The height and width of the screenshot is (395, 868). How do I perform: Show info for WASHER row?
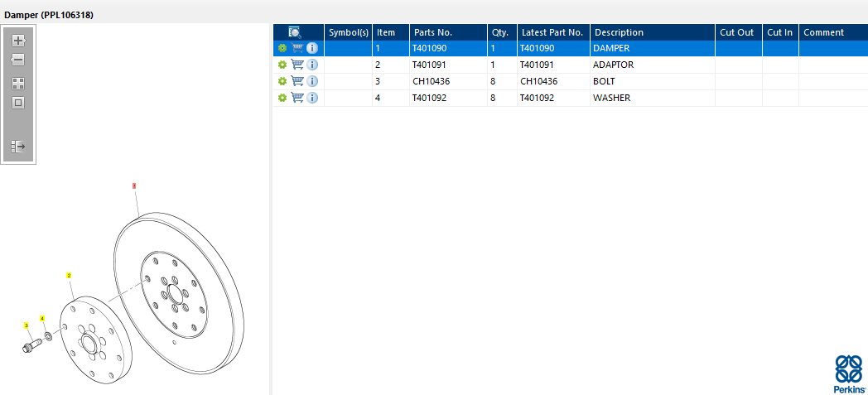coord(312,98)
